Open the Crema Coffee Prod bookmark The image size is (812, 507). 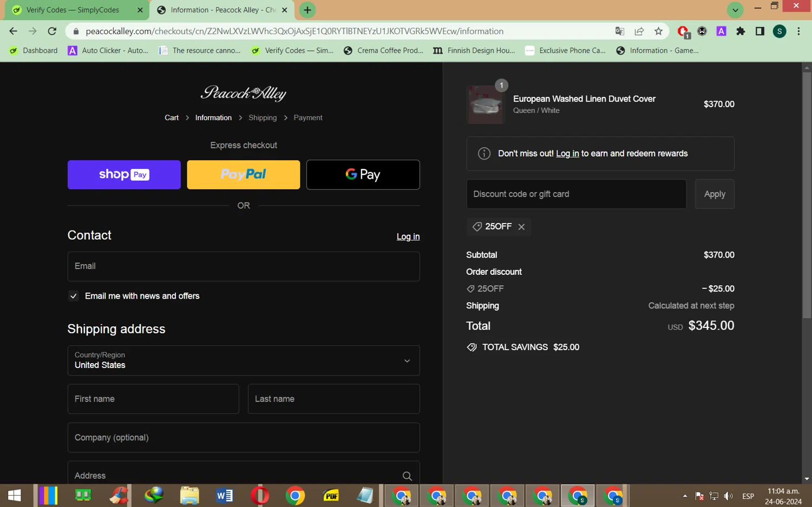click(x=384, y=50)
